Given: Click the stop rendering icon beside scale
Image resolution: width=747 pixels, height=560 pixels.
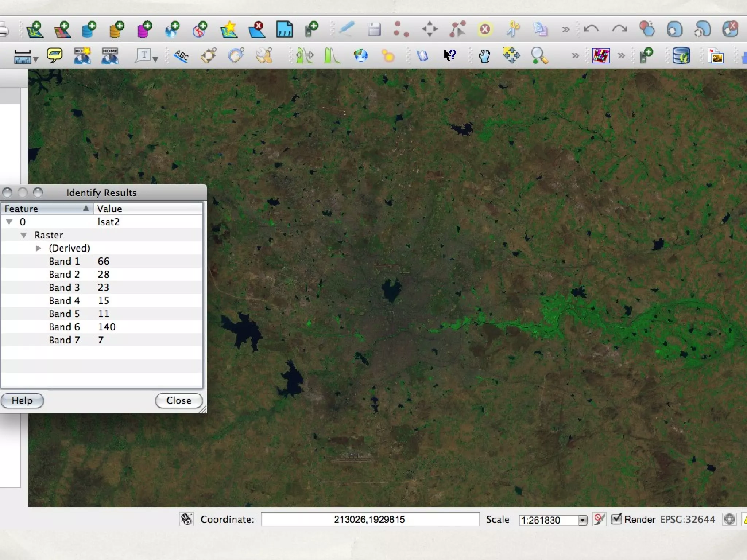Looking at the screenshot, I should click(x=599, y=519).
